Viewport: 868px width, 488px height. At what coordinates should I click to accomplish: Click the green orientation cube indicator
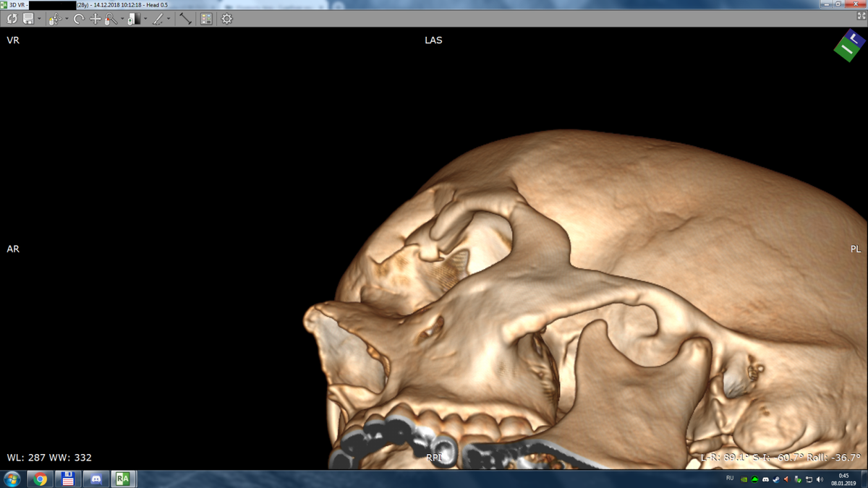point(848,45)
